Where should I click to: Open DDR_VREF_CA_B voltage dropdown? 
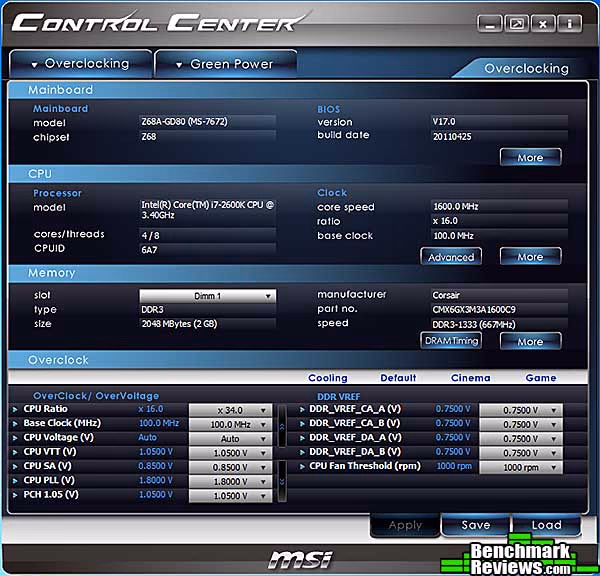521,424
